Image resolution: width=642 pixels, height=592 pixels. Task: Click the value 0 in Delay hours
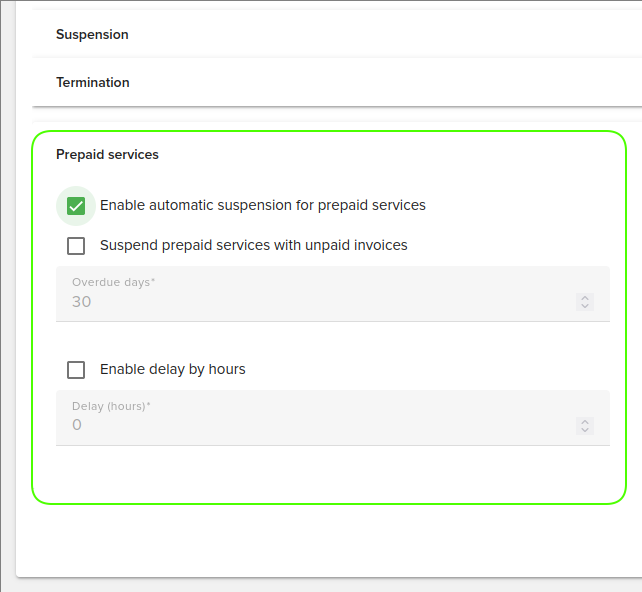(77, 426)
